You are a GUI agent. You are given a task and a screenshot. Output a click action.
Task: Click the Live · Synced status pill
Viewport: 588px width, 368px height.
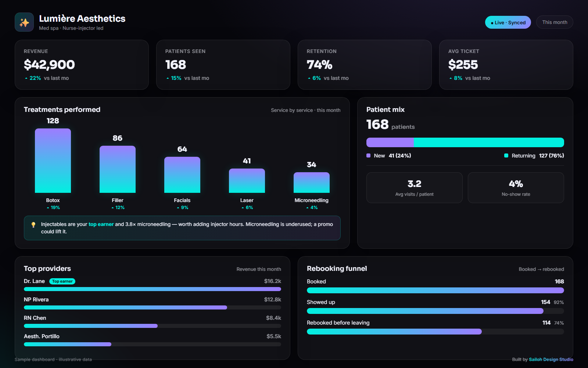(x=508, y=22)
